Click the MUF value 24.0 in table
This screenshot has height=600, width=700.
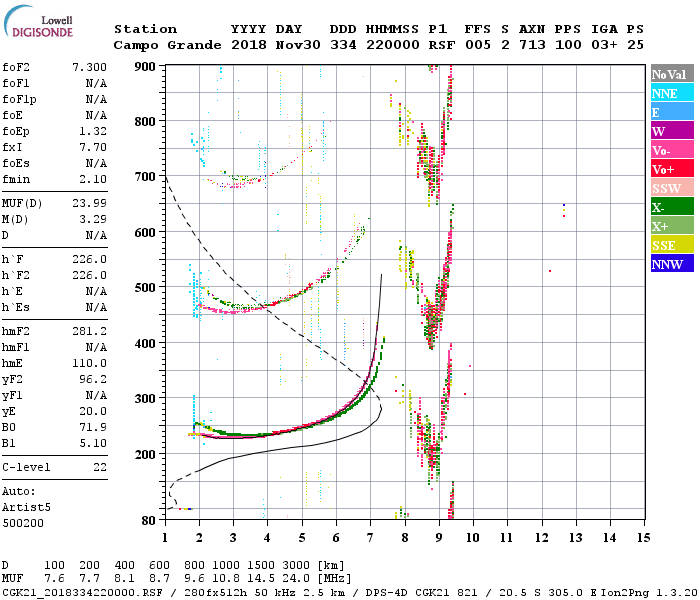(296, 579)
